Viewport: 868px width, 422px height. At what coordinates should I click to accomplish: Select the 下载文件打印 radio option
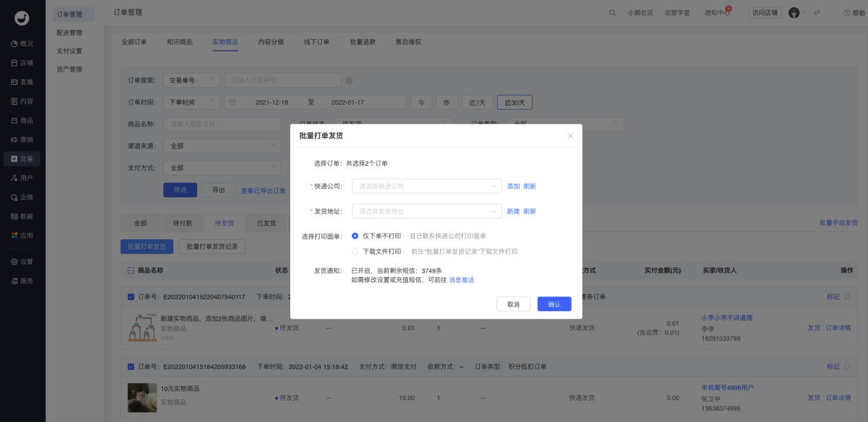[x=355, y=251]
